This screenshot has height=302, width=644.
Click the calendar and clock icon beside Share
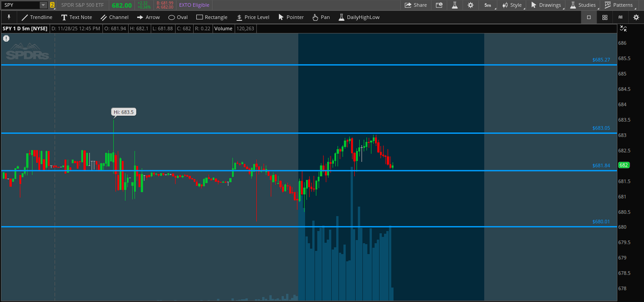pos(439,5)
